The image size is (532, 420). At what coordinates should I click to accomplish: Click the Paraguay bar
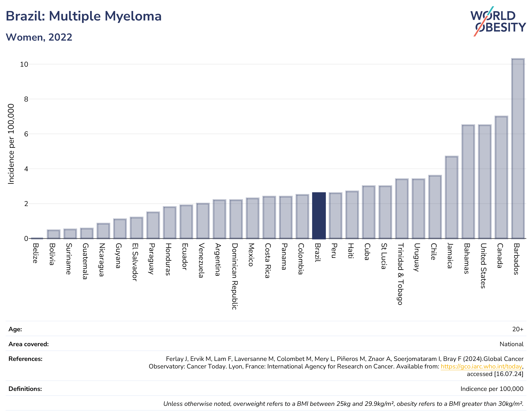(x=153, y=225)
